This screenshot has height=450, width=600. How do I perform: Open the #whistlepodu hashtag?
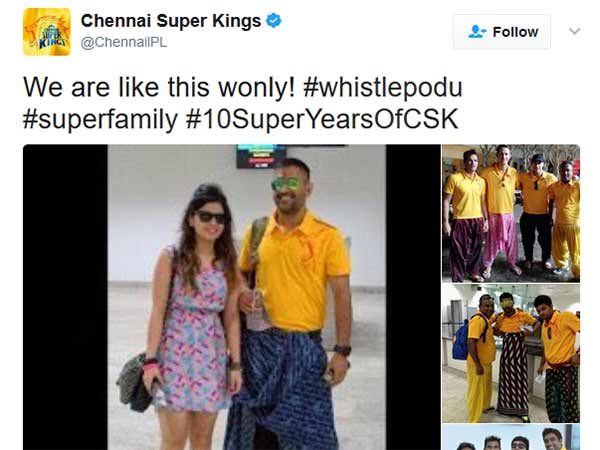[383, 88]
